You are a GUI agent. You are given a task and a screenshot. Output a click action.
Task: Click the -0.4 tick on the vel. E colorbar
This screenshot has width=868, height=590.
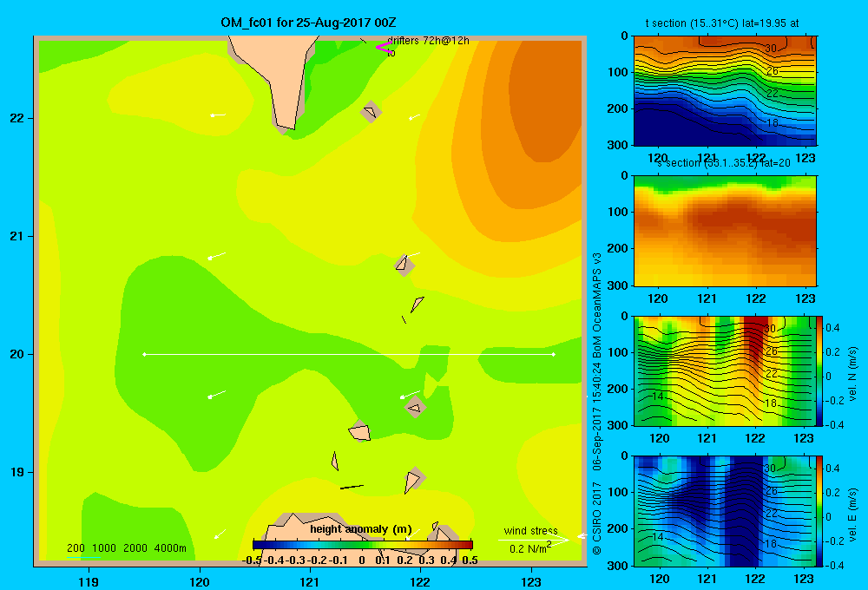tap(835, 565)
